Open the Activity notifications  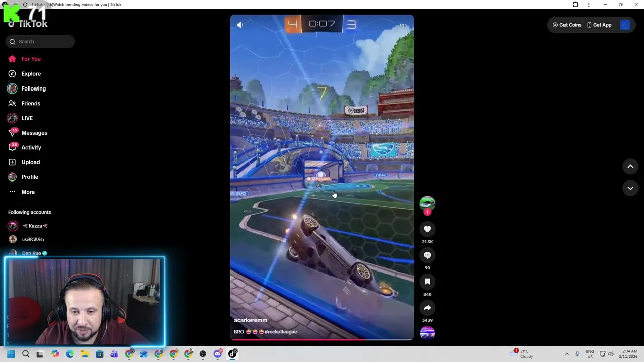[31, 148]
